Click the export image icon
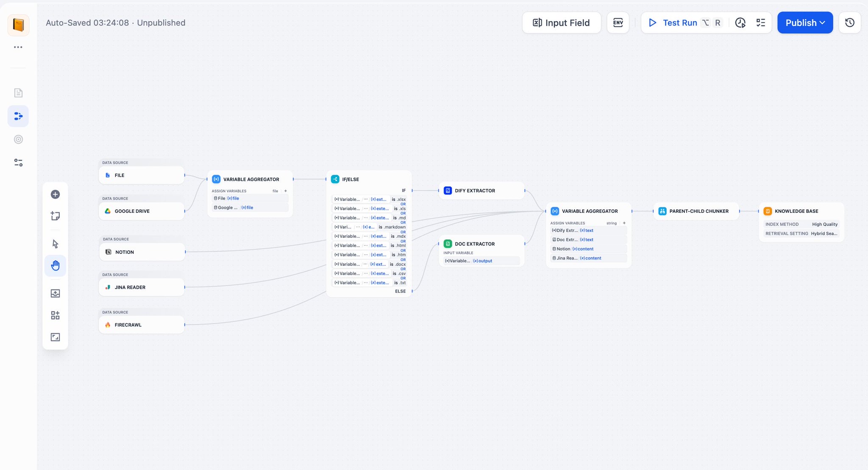This screenshot has height=470, width=868. coord(55,293)
